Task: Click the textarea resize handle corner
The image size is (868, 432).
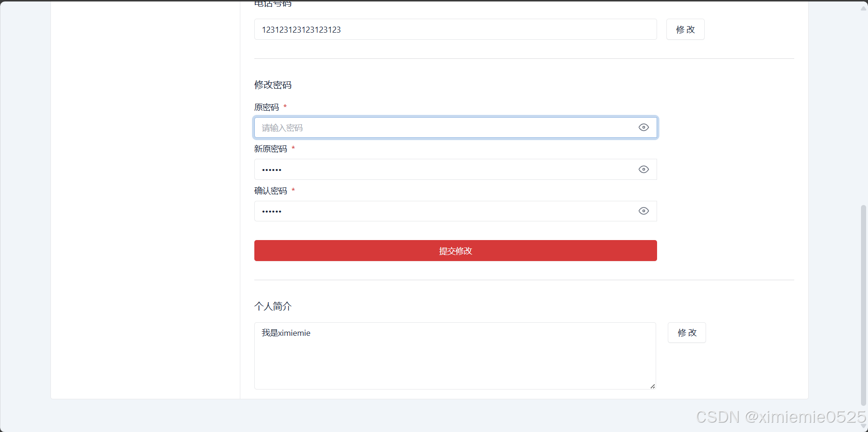Action: [x=652, y=386]
